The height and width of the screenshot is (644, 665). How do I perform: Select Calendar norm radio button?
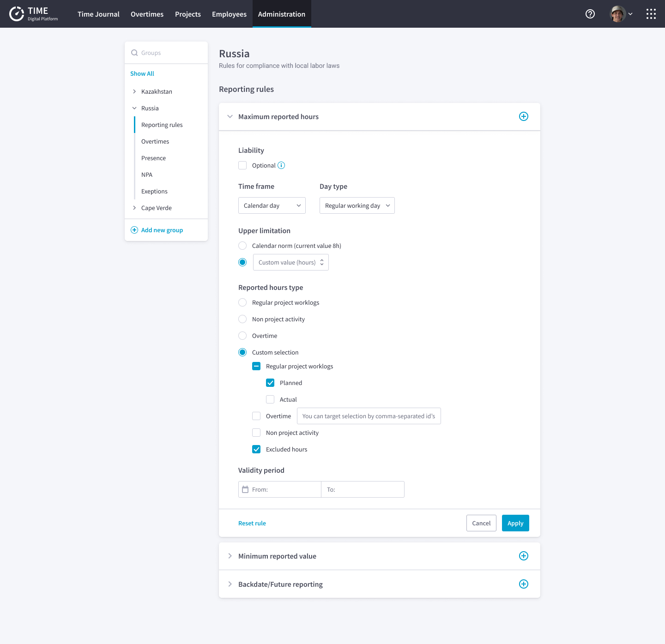242,246
